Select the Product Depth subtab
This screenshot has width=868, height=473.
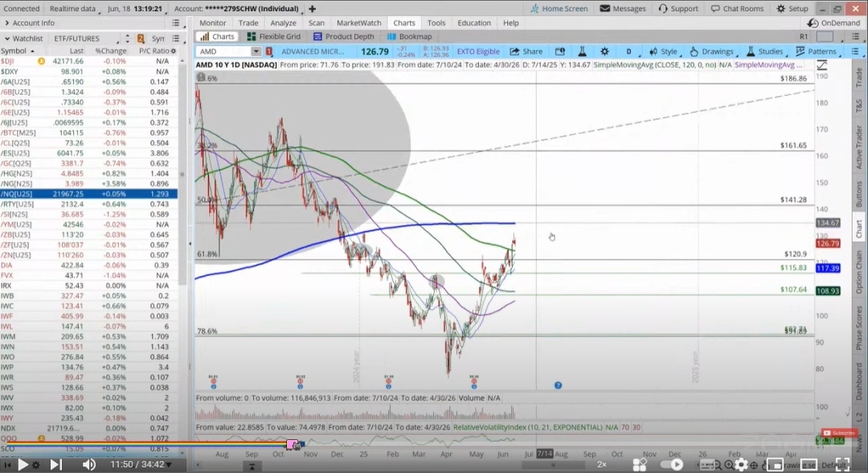[344, 36]
